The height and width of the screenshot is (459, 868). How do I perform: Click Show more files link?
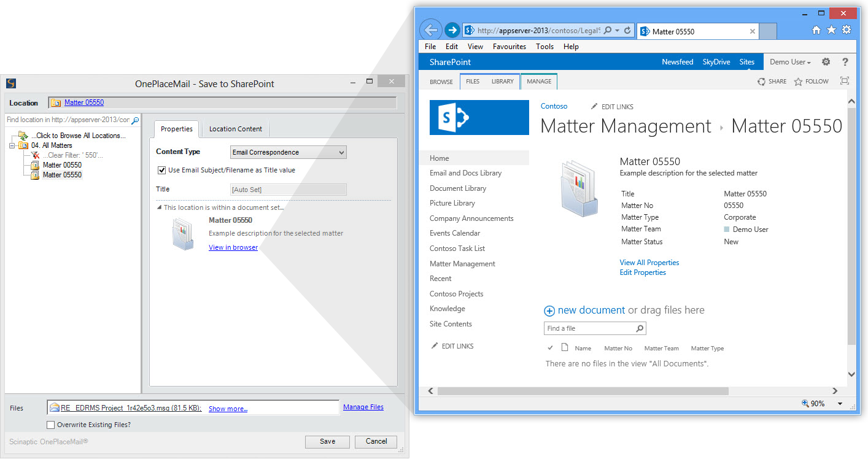click(228, 409)
